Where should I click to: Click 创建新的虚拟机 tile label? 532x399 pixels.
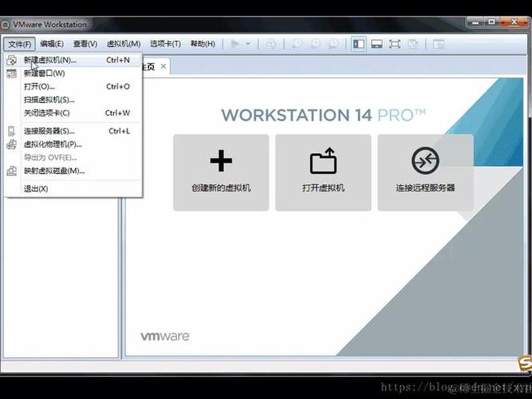tap(221, 188)
